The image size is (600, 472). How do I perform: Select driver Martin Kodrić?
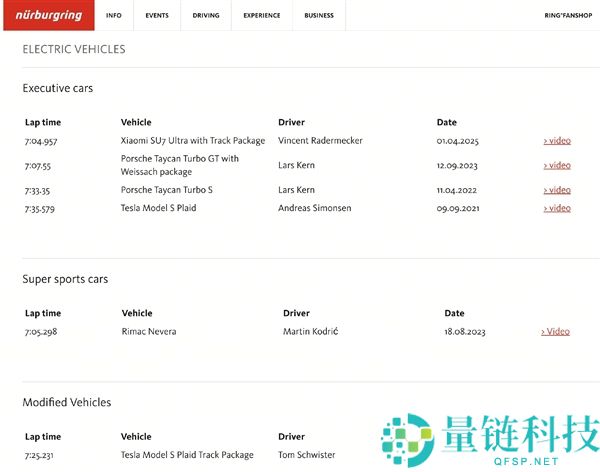coord(311,332)
